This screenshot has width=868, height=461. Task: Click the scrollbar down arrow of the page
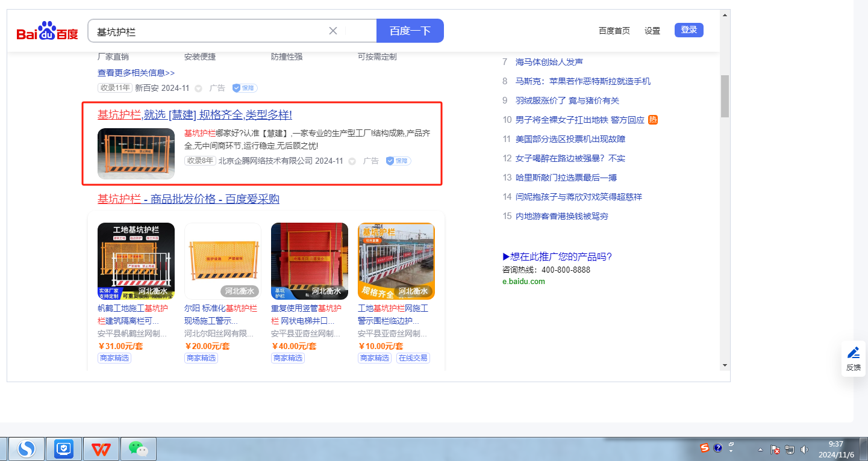tap(725, 365)
